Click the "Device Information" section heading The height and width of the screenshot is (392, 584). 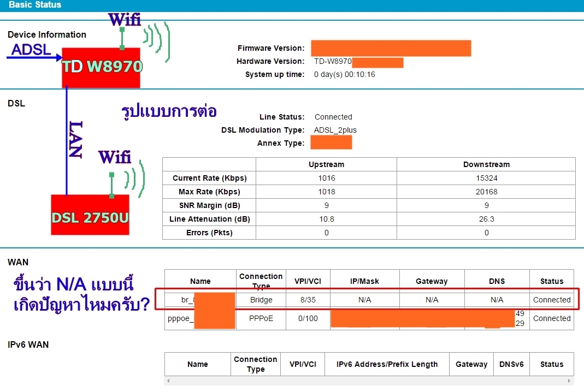[47, 34]
